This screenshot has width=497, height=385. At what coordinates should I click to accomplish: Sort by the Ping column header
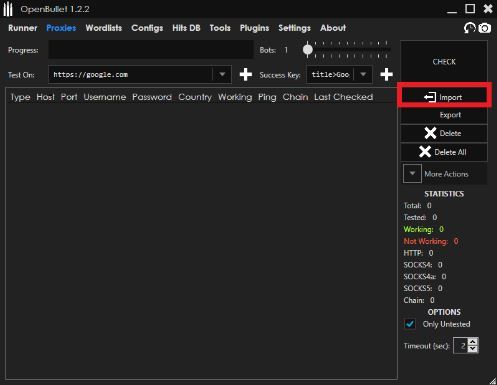(267, 97)
